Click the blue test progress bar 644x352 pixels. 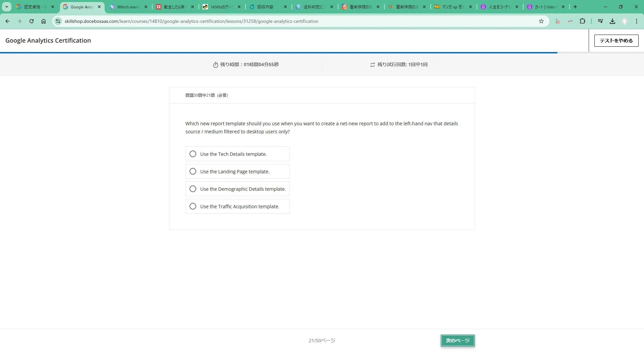(x=279, y=52)
